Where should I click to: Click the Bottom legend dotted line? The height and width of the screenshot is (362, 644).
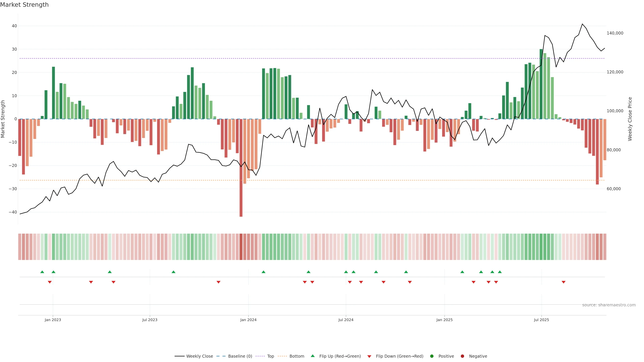pos(282,356)
